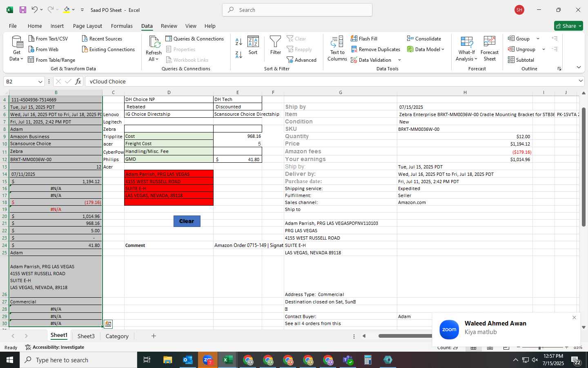Open the Sort dialog
Viewport: 588px width, 368px height.
[x=253, y=45]
